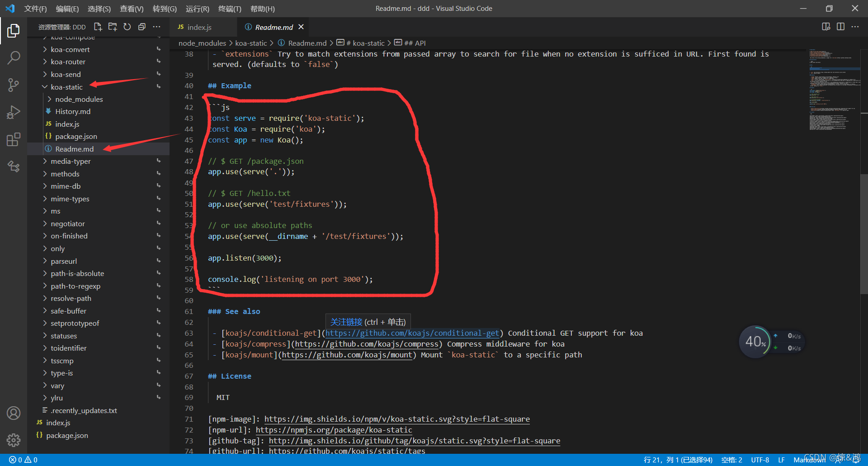
Task: Expand the koa-send folder
Action: coord(99,74)
